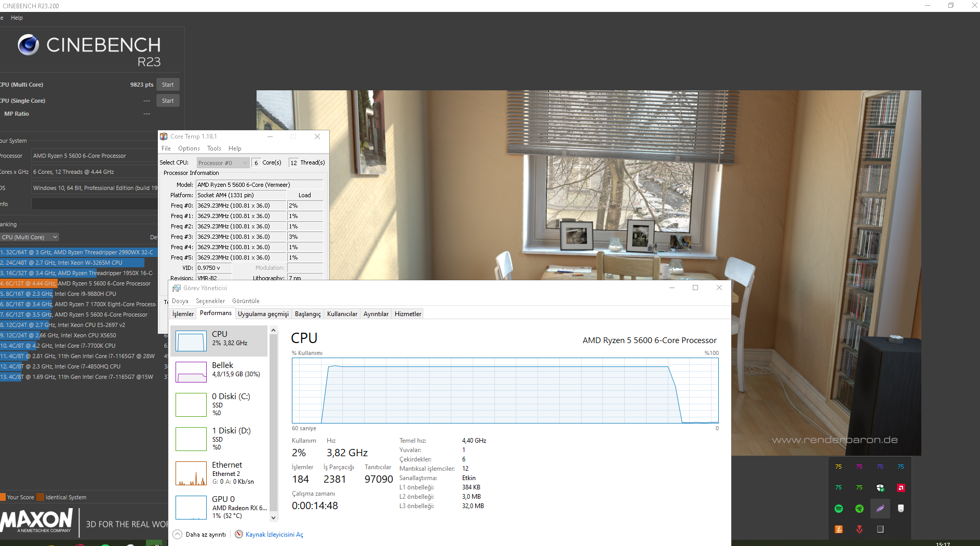Open the magenta 75 temperature tray icon

pyautogui.click(x=859, y=467)
